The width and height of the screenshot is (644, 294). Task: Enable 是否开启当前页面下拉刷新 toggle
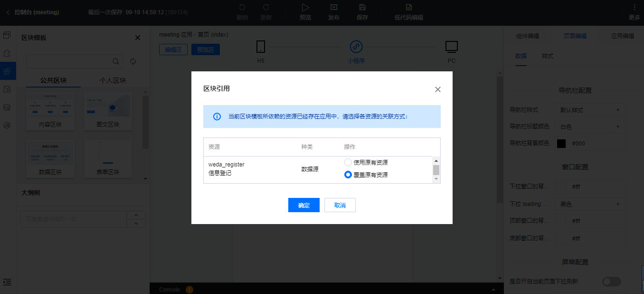612,282
